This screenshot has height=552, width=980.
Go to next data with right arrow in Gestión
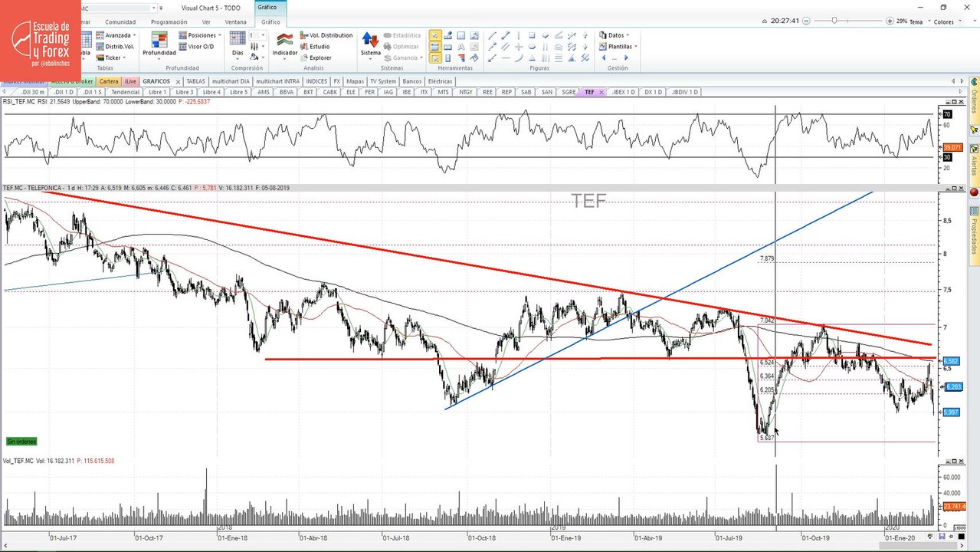626,58
